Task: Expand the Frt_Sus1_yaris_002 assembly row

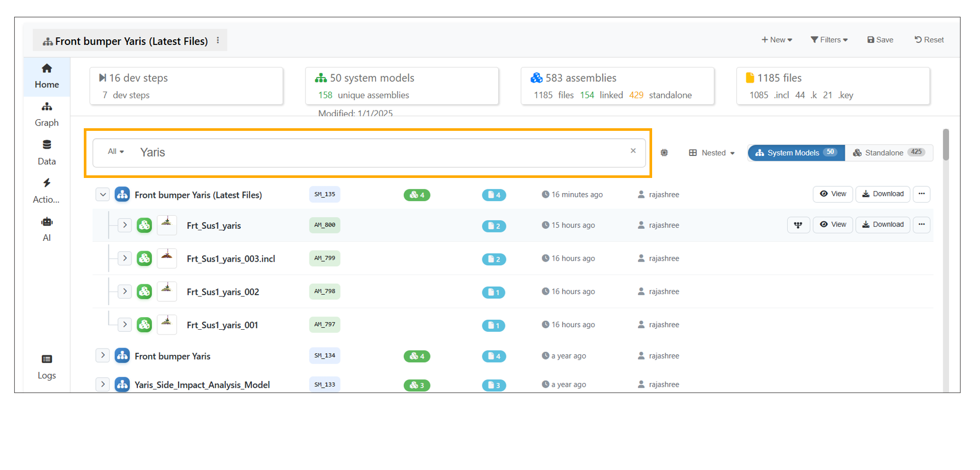Action: (x=125, y=292)
